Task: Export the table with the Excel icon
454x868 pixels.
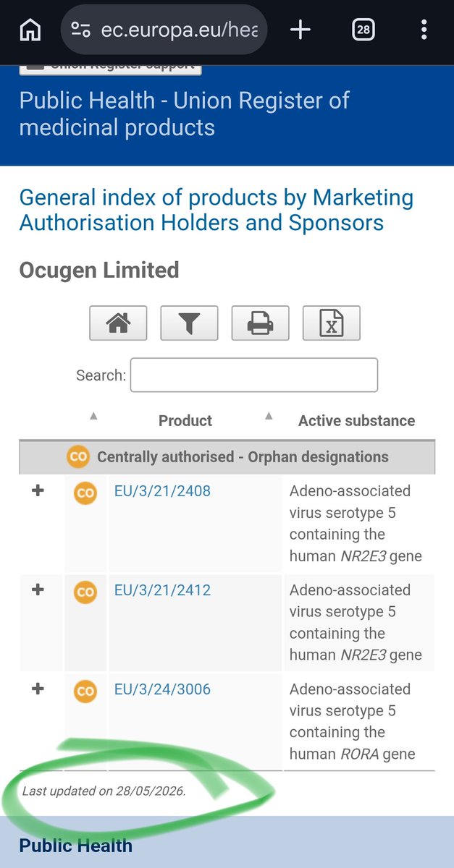Action: click(x=331, y=323)
